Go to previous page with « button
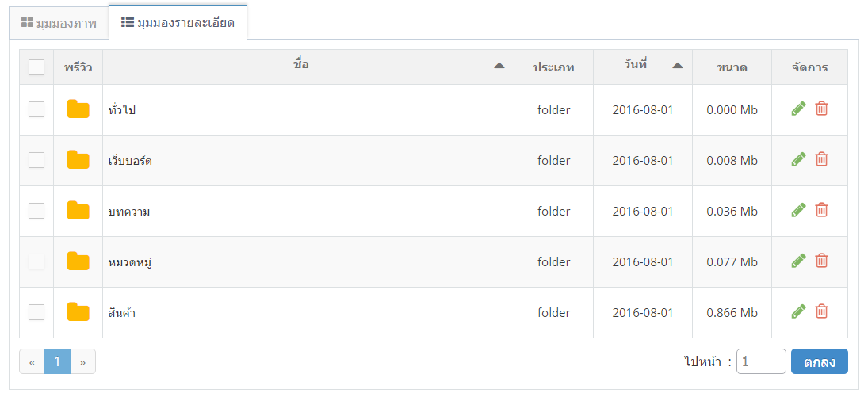This screenshot has height=397, width=868. (x=33, y=362)
